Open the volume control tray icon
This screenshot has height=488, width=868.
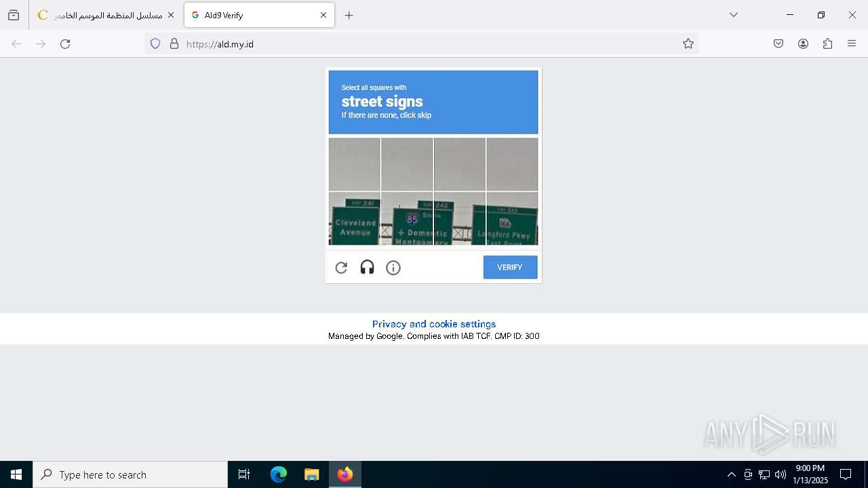click(781, 474)
